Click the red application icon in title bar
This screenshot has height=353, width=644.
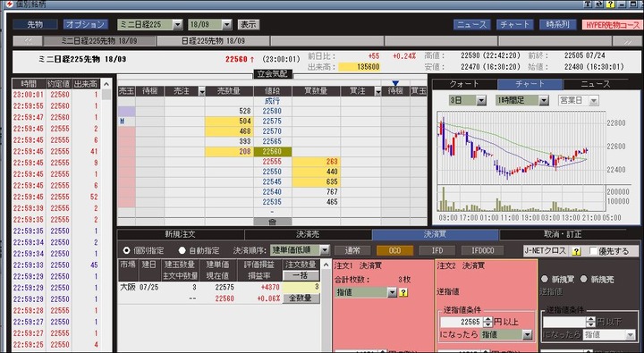10,4
